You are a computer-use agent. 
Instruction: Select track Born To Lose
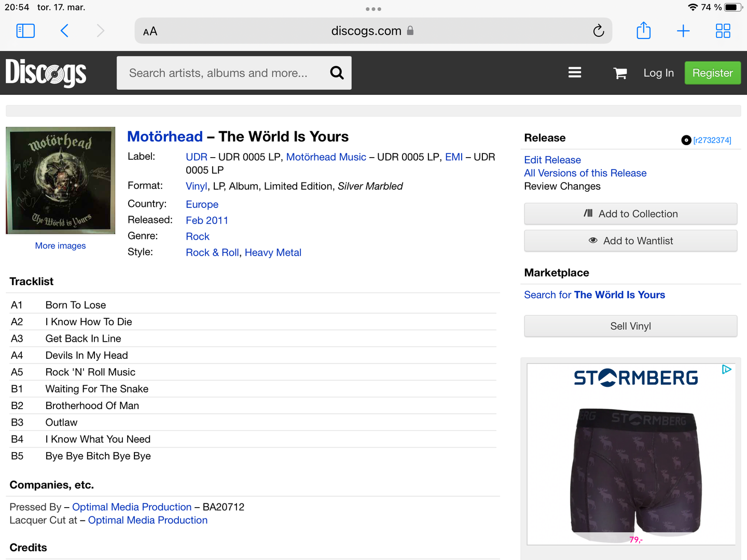tap(76, 305)
